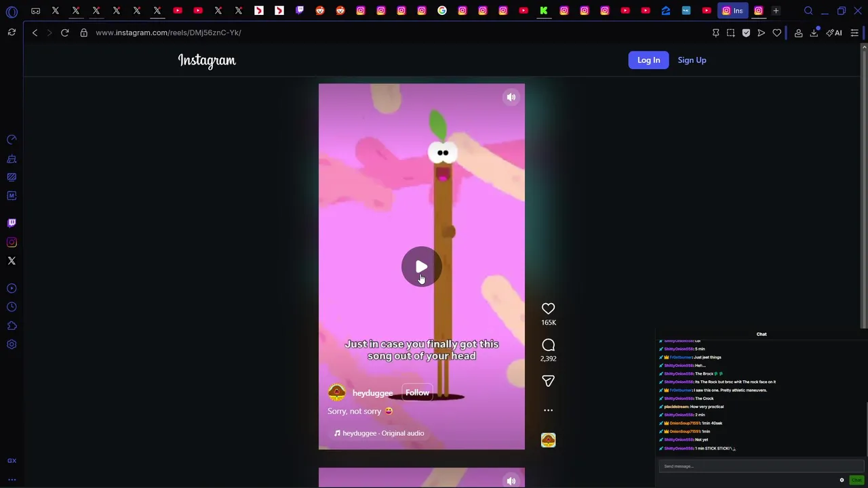
Task: Open the Opera GX main menu logo
Action: click(12, 11)
